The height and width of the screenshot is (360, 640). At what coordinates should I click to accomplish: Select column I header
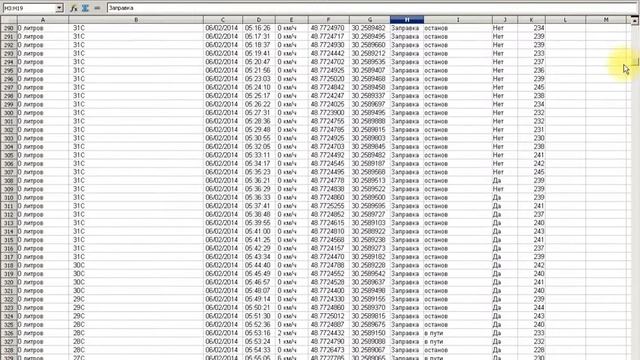click(x=458, y=20)
